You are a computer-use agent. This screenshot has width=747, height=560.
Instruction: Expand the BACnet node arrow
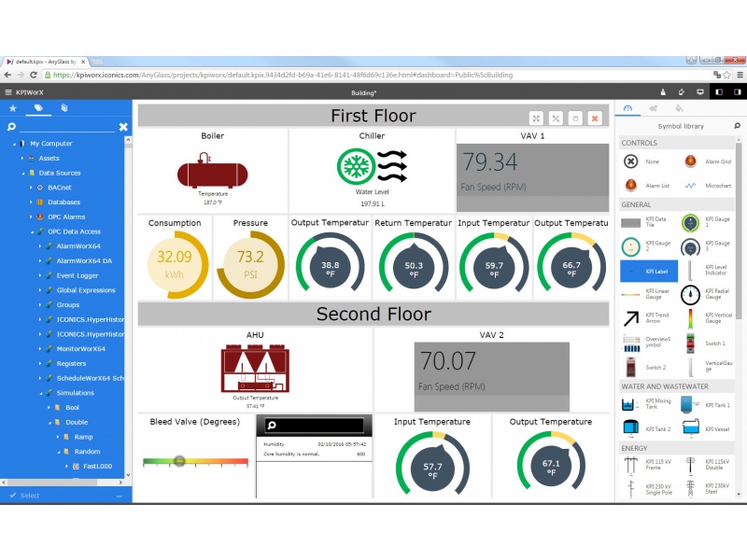click(x=32, y=188)
